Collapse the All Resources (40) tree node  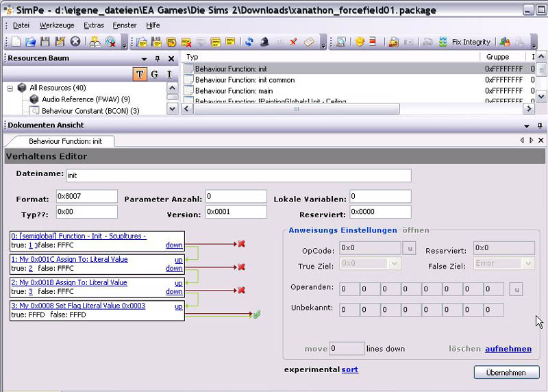10,88
